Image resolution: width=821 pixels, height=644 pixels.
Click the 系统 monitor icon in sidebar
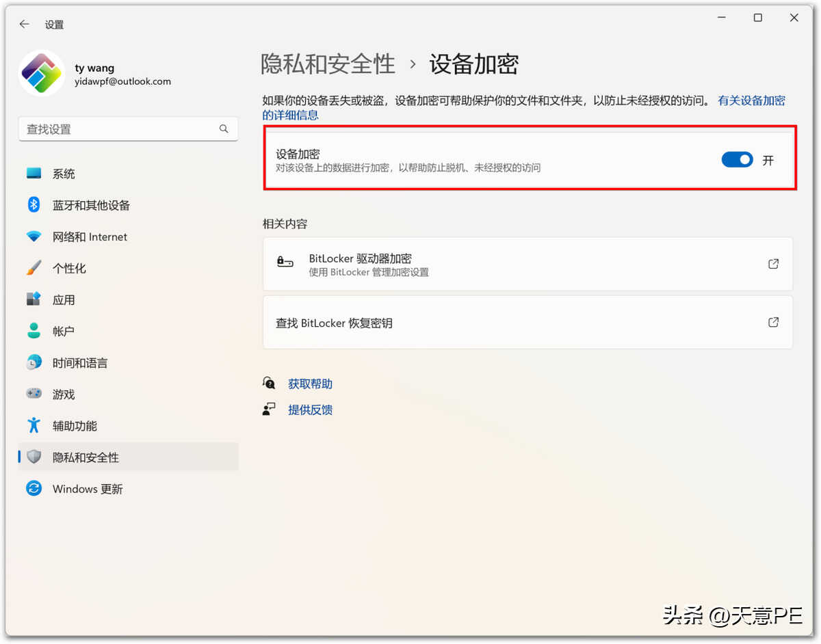[x=34, y=174]
